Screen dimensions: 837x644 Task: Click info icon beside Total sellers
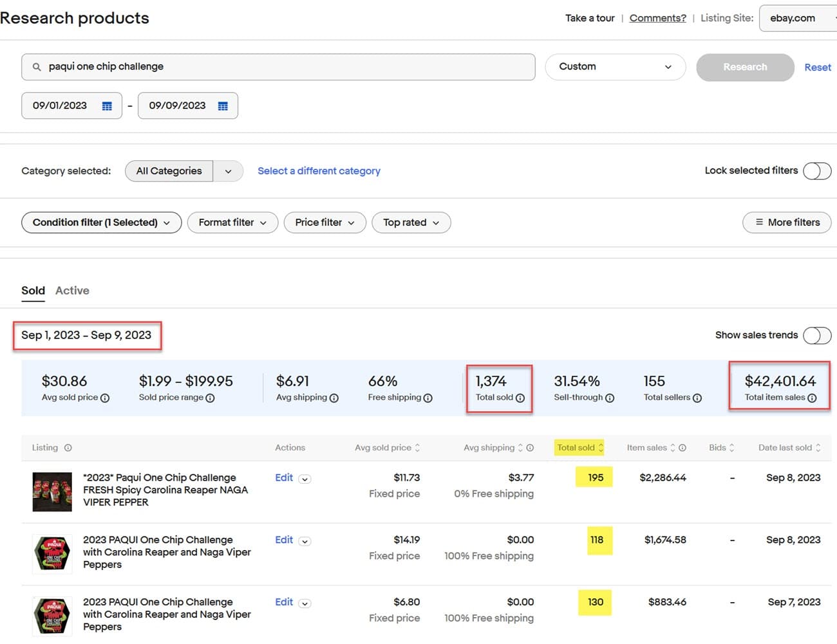click(697, 398)
